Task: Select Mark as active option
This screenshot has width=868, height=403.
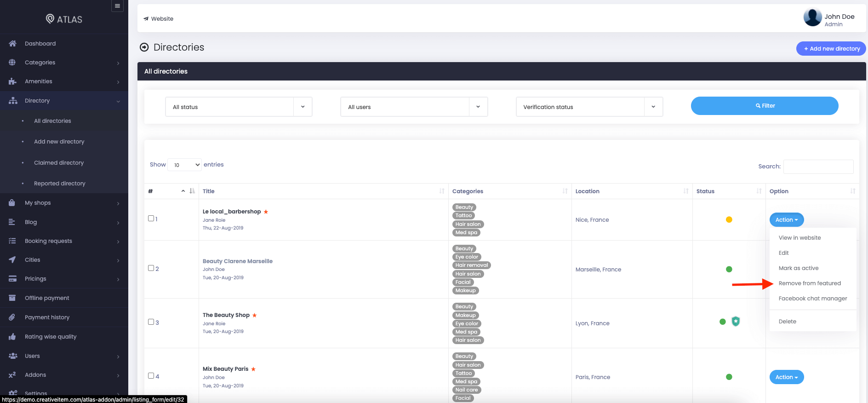Action: point(799,268)
